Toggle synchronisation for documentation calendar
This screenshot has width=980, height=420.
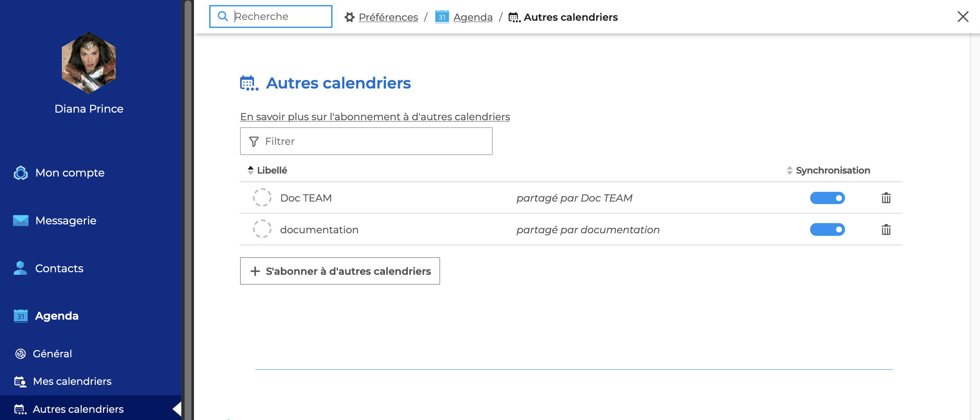click(x=827, y=230)
